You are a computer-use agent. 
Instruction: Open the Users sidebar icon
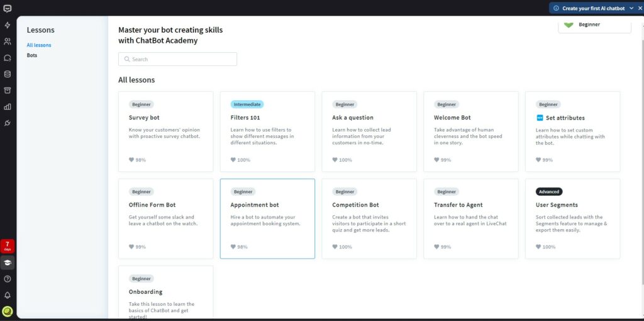(8, 42)
